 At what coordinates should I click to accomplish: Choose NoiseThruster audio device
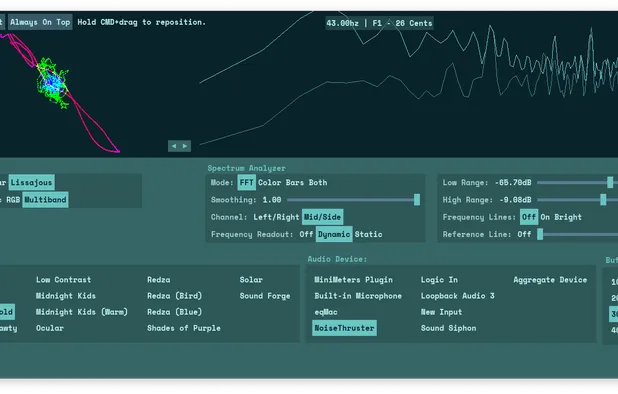344,328
